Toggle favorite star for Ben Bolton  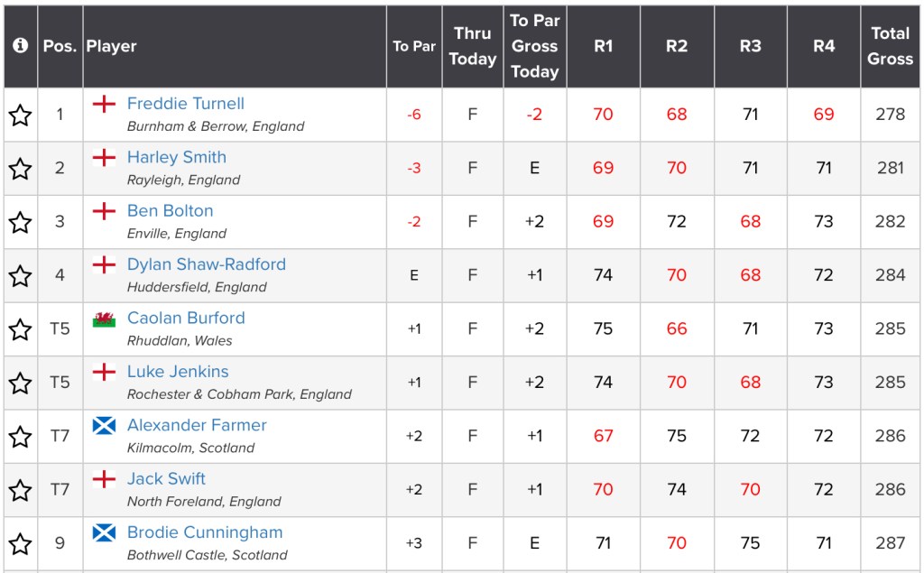pos(20,222)
